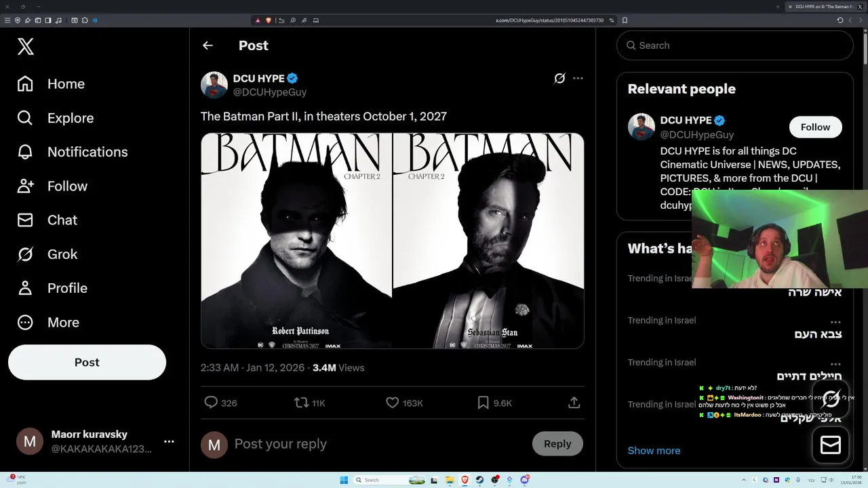
Task: Open More menu in sidebar
Action: (48, 322)
